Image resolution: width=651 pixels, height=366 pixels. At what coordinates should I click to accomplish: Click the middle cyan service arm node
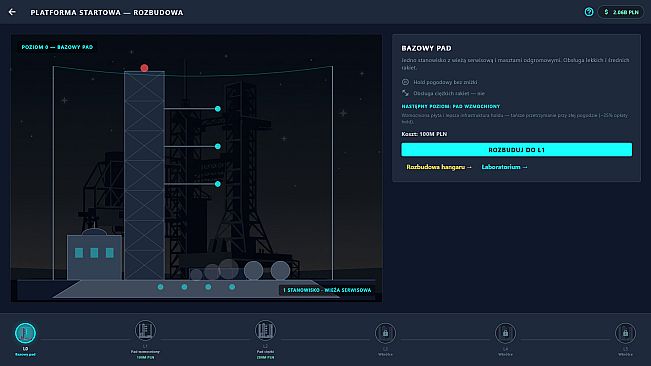[x=218, y=146]
